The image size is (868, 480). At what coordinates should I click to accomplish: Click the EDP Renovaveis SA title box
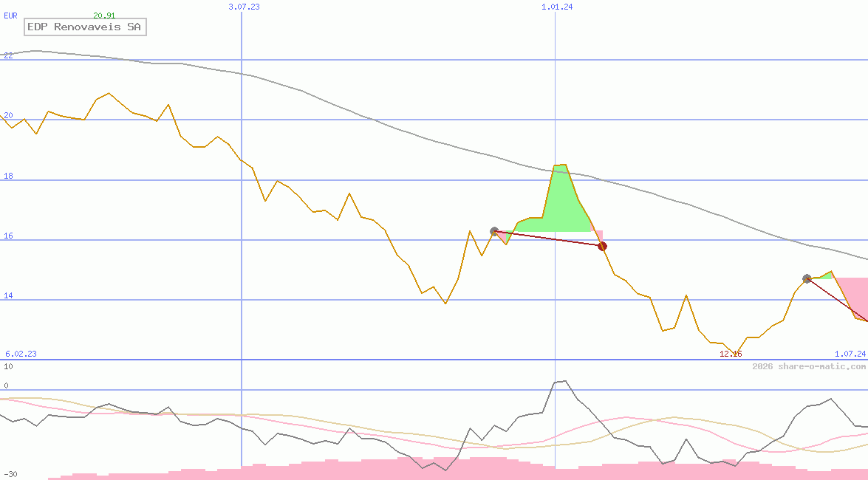coord(86,27)
